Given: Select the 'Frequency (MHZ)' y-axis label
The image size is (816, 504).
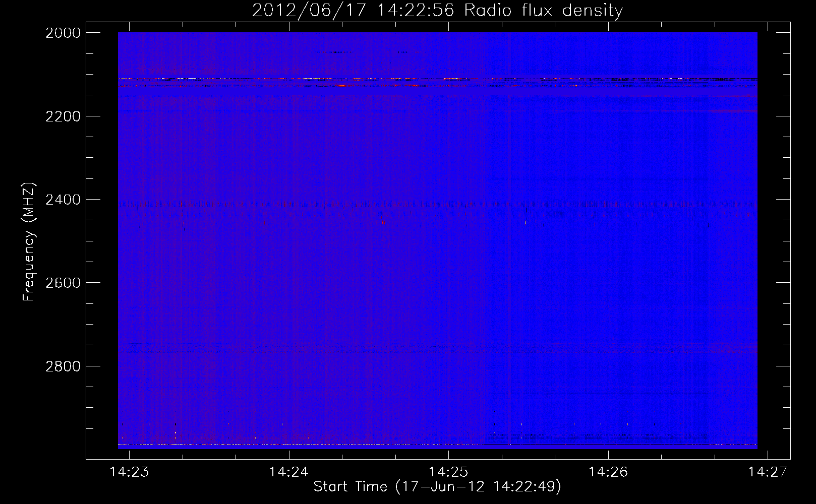Looking at the screenshot, I should [29, 241].
